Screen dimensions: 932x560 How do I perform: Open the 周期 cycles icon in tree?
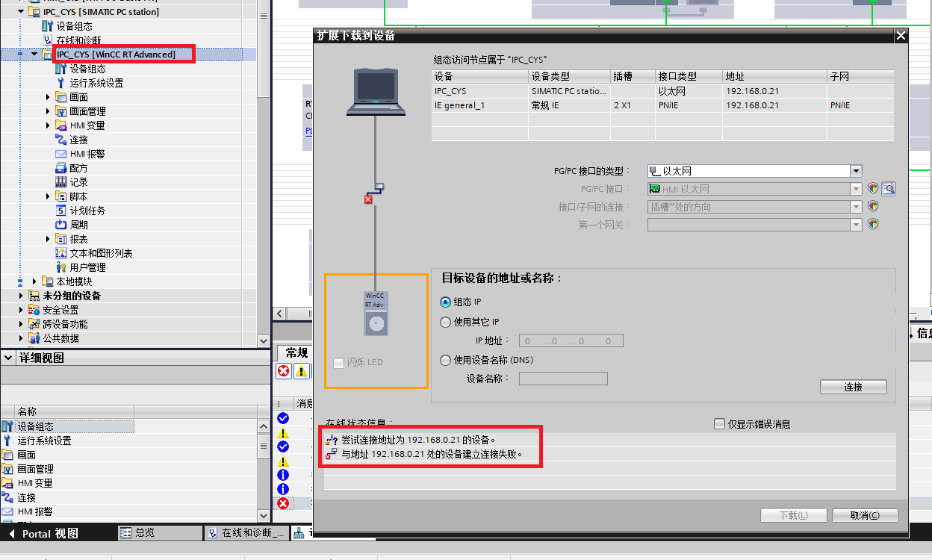click(61, 225)
